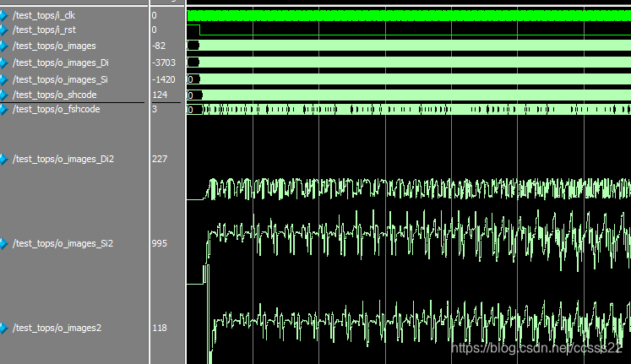Select the /test_tops/i_clk signal name

[44, 16]
